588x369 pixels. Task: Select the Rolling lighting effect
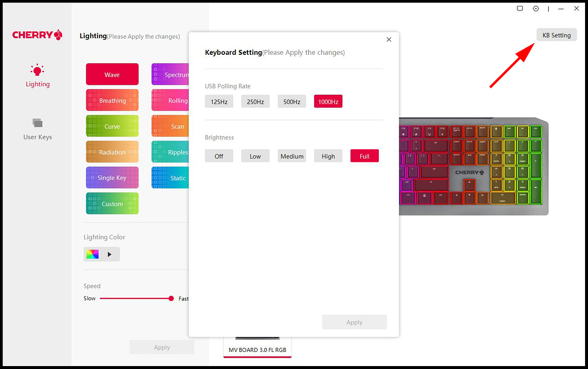(x=170, y=100)
